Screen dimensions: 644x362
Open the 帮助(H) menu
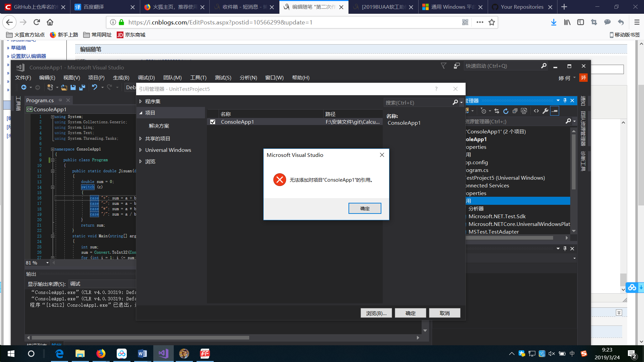[301, 78]
